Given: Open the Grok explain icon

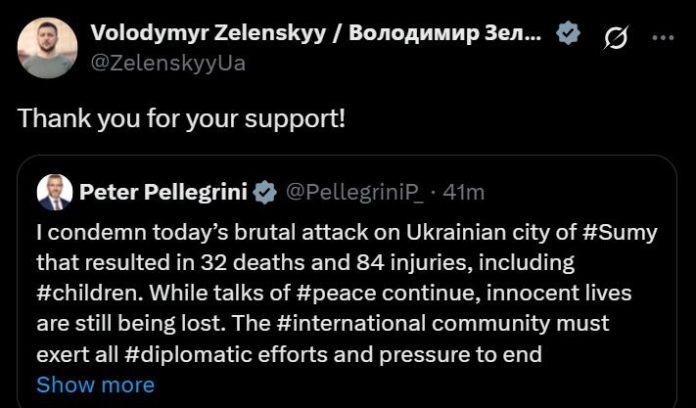Looking at the screenshot, I should (616, 37).
